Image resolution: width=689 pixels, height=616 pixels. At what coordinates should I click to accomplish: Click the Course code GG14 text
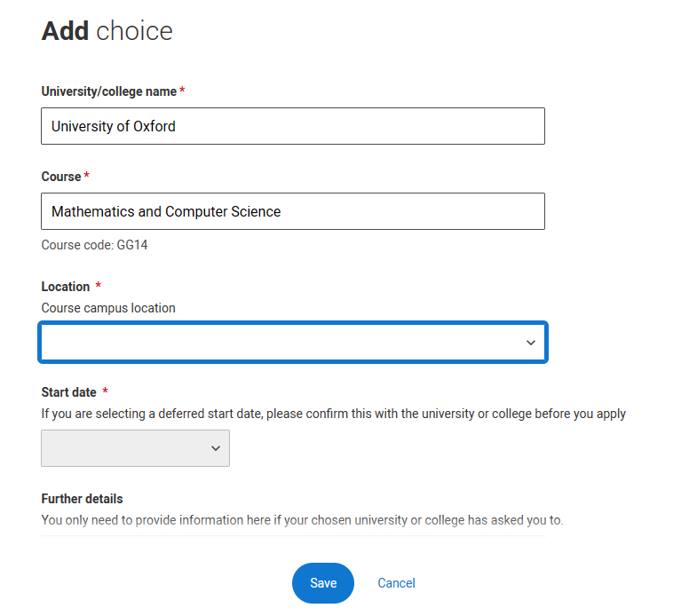coord(94,245)
